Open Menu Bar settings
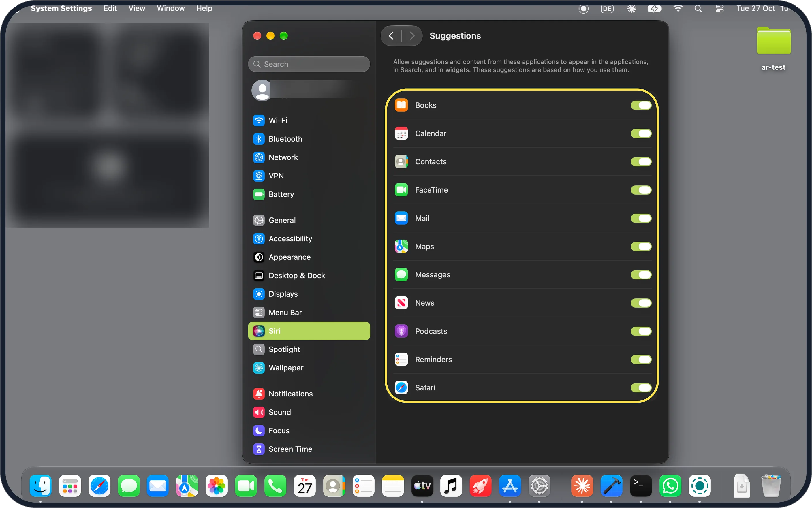Image resolution: width=812 pixels, height=508 pixels. tap(309, 313)
